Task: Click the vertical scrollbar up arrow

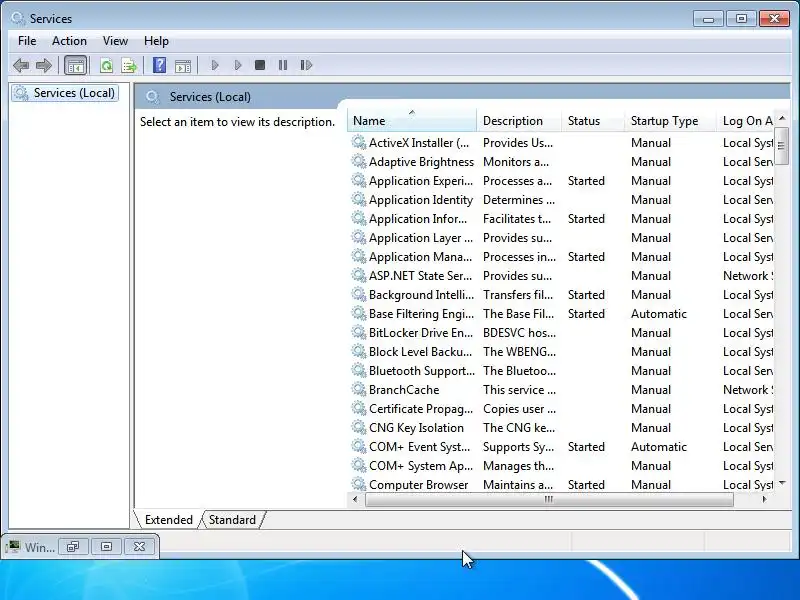Action: pos(782,118)
